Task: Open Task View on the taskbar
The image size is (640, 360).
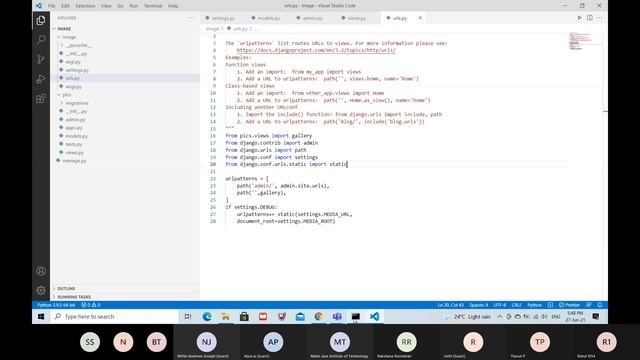Action: pos(188,316)
